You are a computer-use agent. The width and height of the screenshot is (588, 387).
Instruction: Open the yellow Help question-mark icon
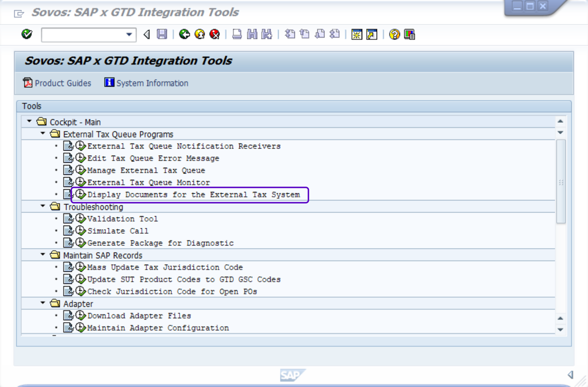pos(394,34)
